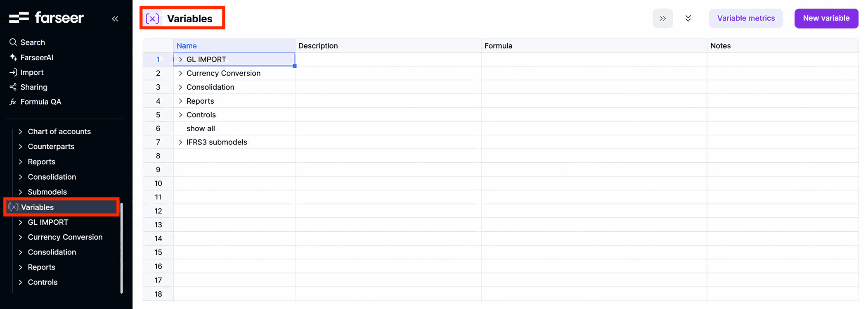Click the Formula QA fx icon

pos(13,102)
